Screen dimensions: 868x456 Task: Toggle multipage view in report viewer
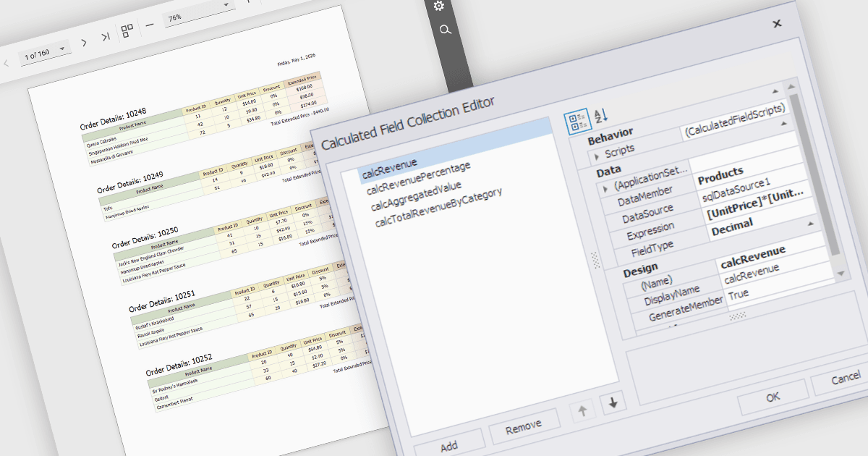127,30
